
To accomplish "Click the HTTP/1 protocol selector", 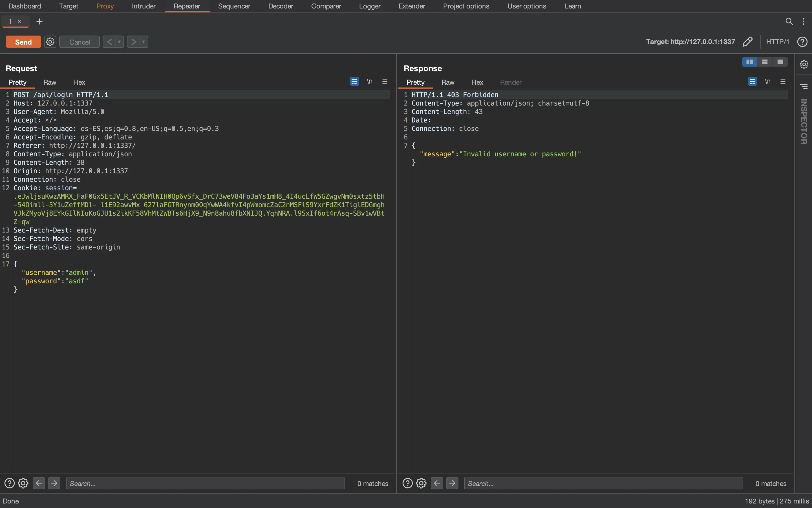I will 777,42.
